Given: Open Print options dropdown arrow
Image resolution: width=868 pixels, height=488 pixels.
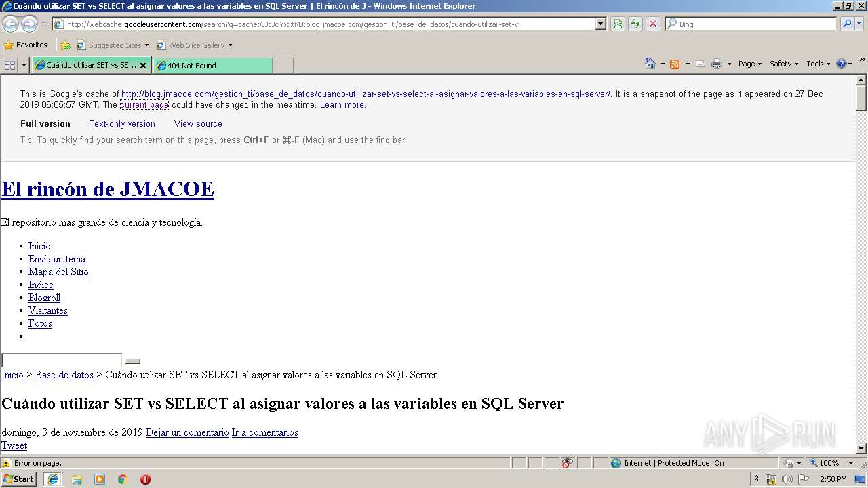Looking at the screenshot, I should 729,64.
